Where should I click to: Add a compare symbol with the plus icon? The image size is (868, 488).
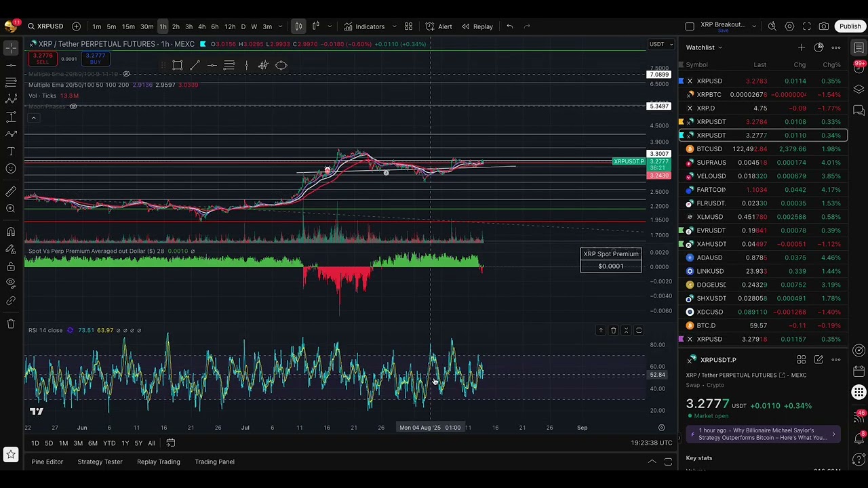[76, 26]
